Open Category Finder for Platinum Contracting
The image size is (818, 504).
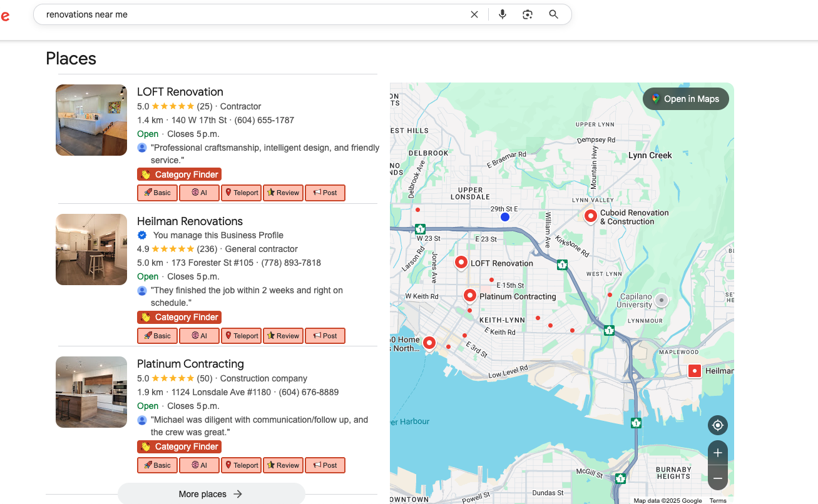click(179, 446)
